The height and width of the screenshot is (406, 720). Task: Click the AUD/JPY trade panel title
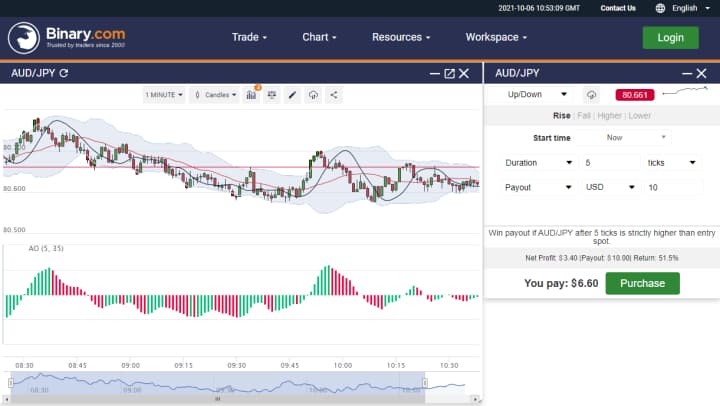pos(517,73)
